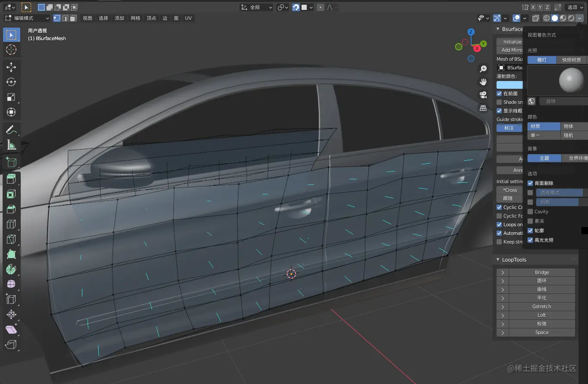The width and height of the screenshot is (588, 384).
Task: Open the 编辑模式 mode dropdown
Action: (x=28, y=18)
